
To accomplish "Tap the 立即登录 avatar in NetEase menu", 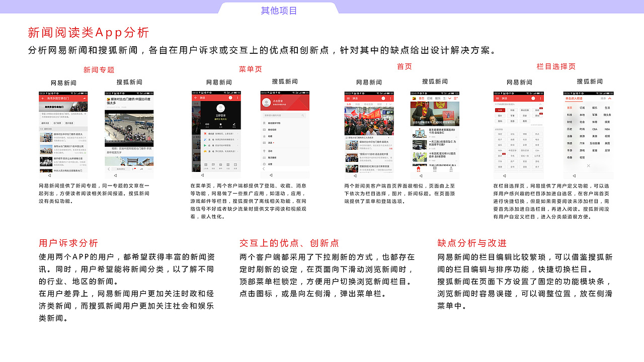I will pos(221,108).
